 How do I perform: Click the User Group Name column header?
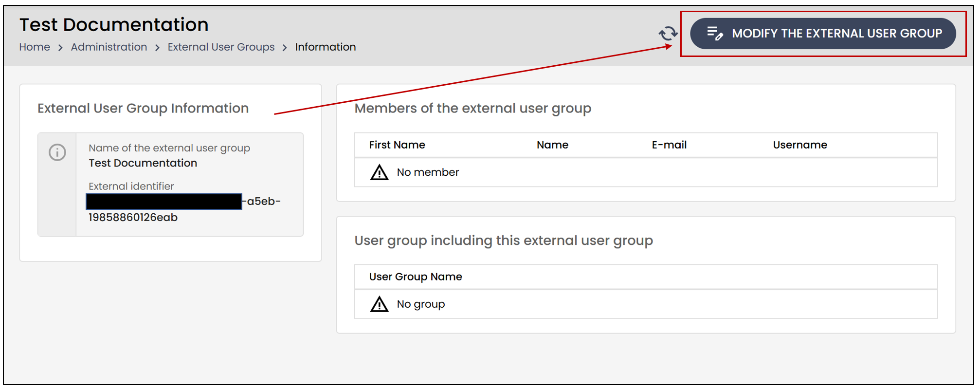point(416,277)
